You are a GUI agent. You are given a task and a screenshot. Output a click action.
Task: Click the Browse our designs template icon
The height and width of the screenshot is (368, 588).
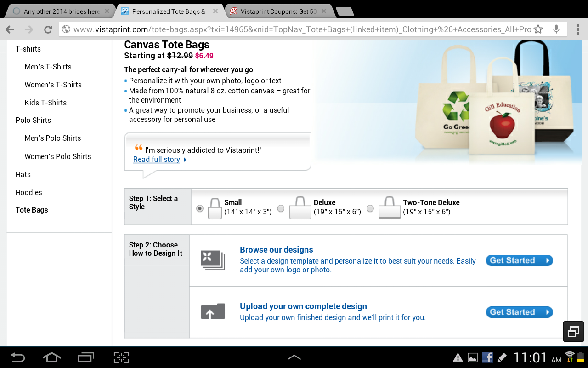point(213,260)
